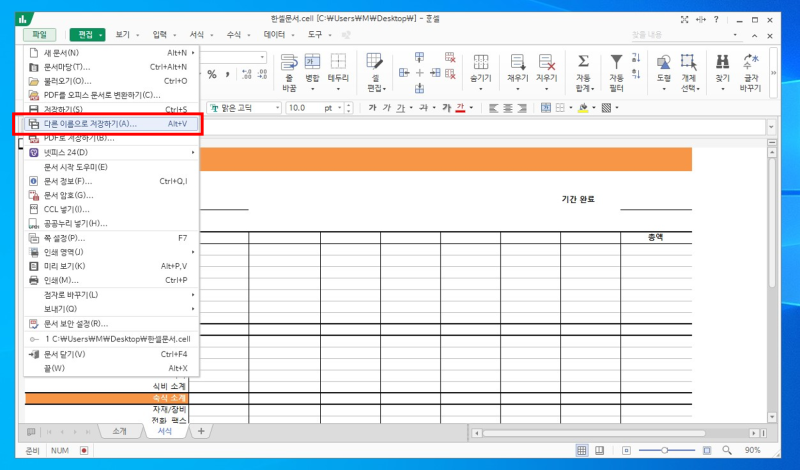Image resolution: width=800 pixels, height=470 pixels.
Task: Click the 찾기 binoculars icon
Action: pos(722,62)
